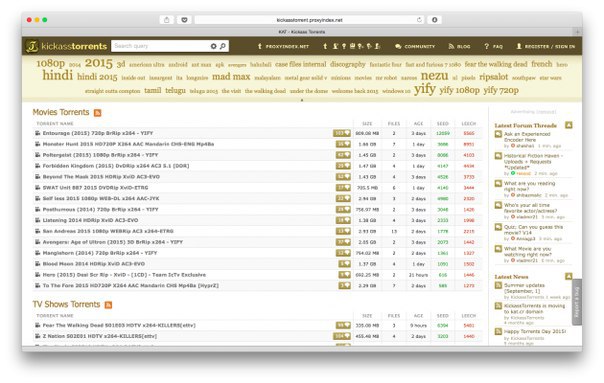Open the Community menu item

415,46
